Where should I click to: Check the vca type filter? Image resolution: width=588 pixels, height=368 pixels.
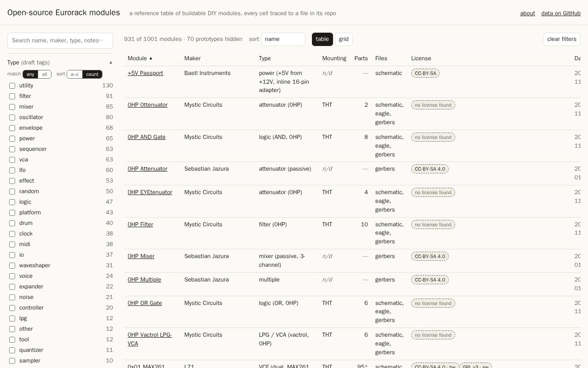[x=12, y=160]
